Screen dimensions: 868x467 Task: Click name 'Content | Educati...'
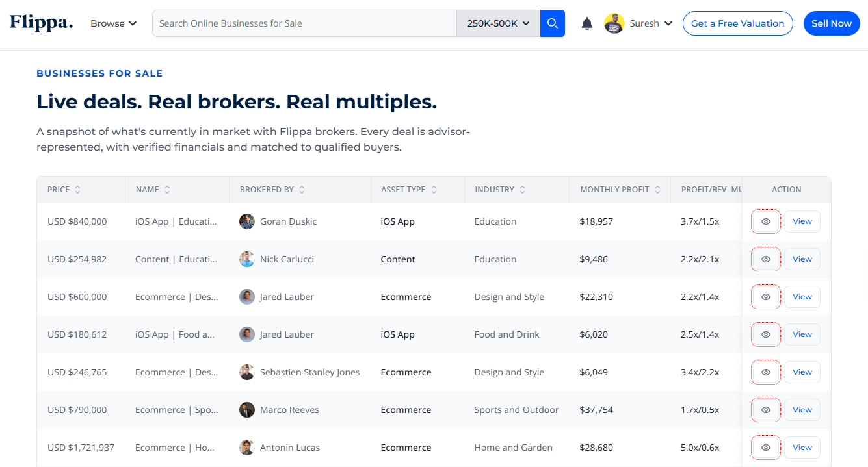point(176,259)
